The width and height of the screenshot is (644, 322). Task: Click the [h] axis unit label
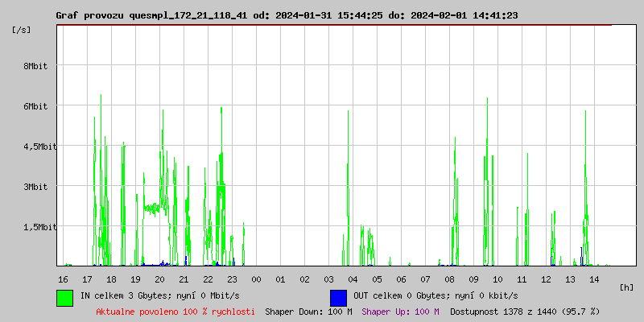627,287
